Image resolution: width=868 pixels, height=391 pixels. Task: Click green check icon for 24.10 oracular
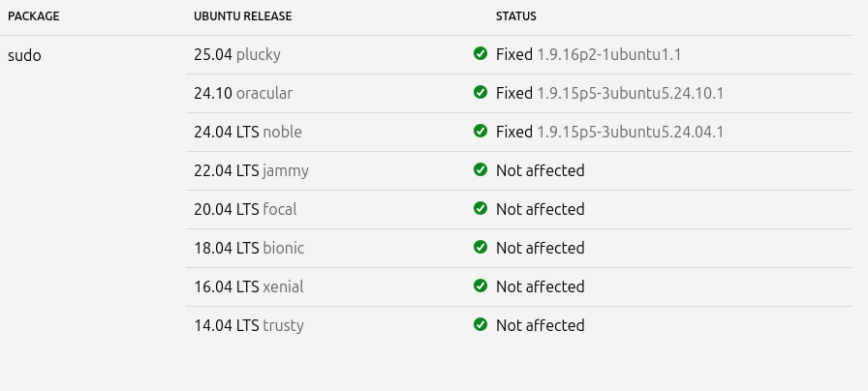tap(480, 93)
